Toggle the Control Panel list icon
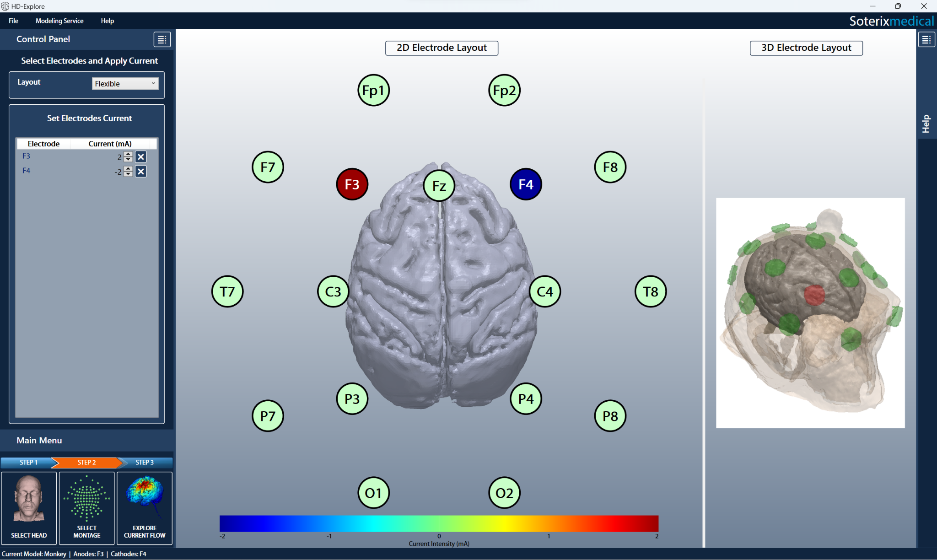937x560 pixels. (x=162, y=39)
